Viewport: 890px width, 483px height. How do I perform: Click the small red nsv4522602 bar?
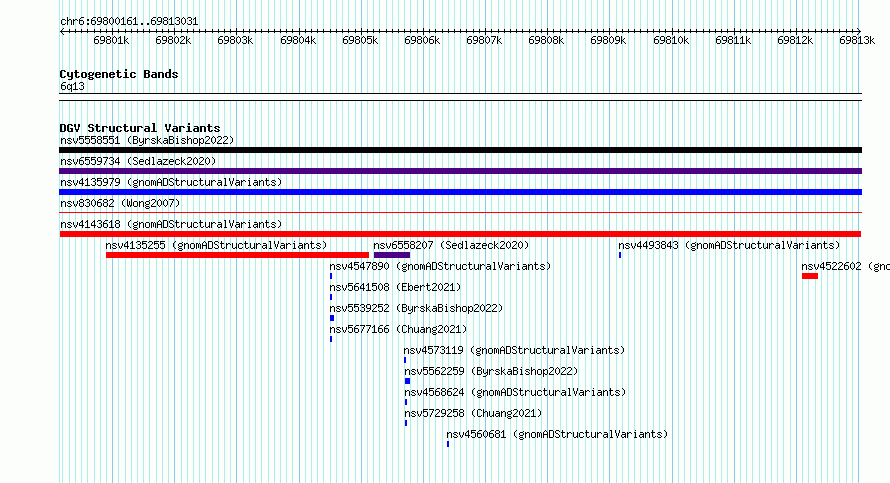(x=810, y=276)
